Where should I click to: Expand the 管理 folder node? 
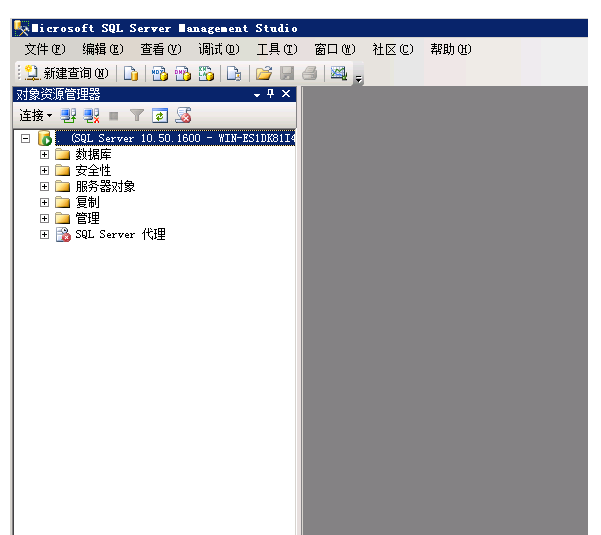coord(44,218)
